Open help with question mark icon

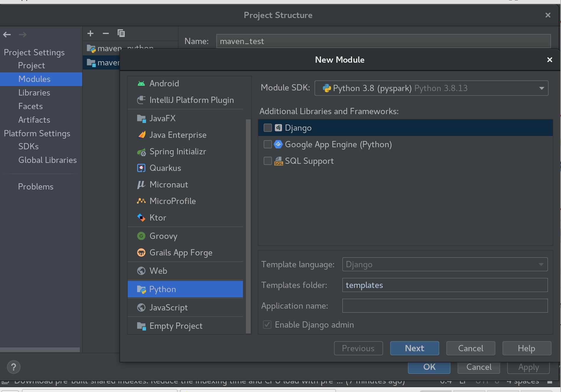pos(14,367)
